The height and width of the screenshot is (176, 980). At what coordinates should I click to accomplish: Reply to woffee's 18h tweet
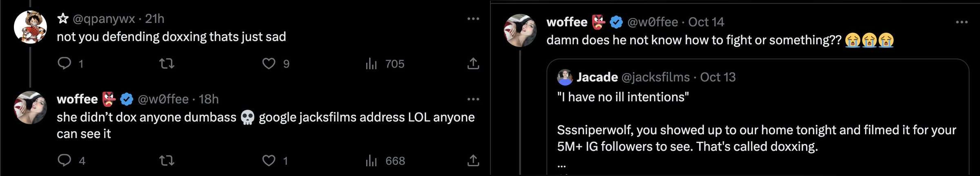[65, 160]
